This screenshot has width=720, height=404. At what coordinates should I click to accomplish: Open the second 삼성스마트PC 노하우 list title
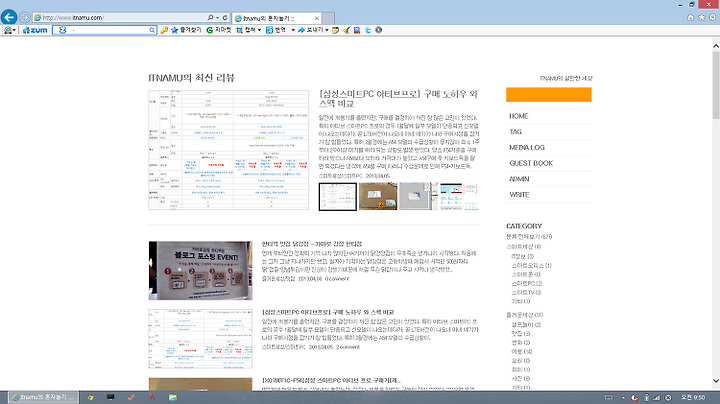(328, 312)
